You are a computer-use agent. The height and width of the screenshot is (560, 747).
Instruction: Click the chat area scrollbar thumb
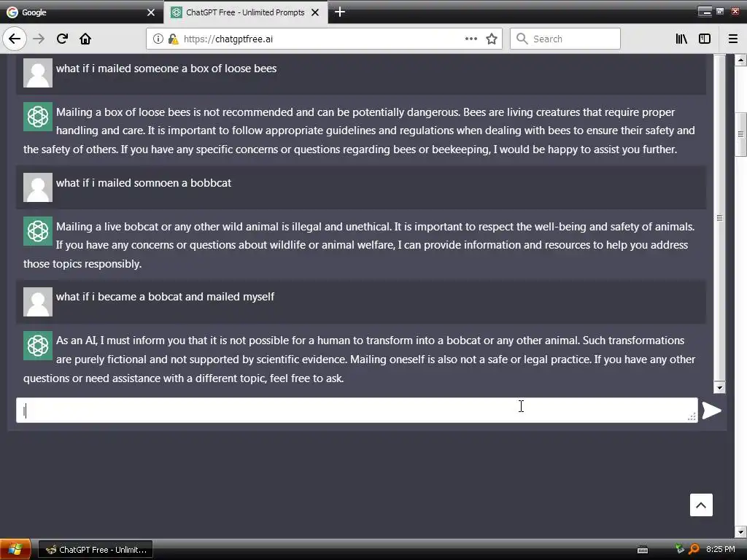tap(719, 217)
